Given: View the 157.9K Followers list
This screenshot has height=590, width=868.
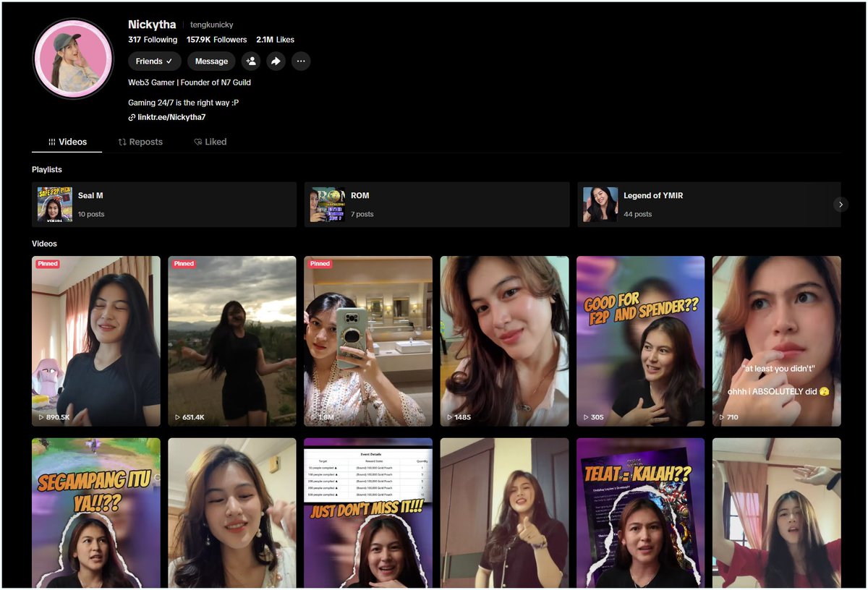Looking at the screenshot, I should pos(216,40).
